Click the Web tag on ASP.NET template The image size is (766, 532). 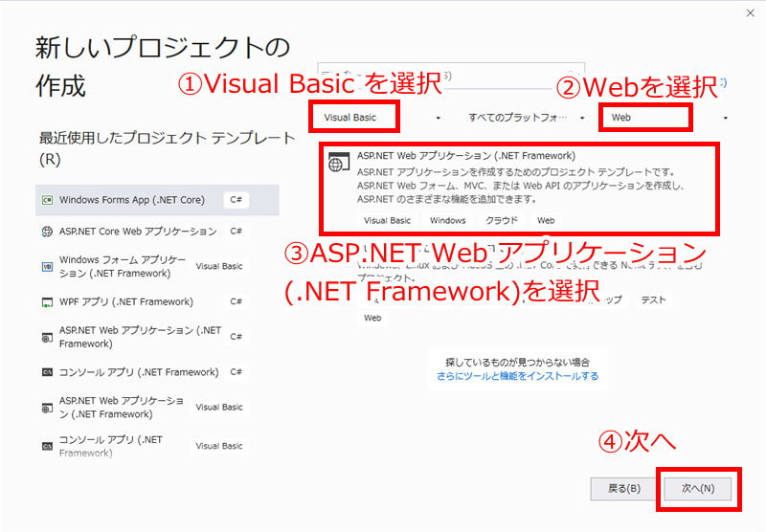click(546, 221)
